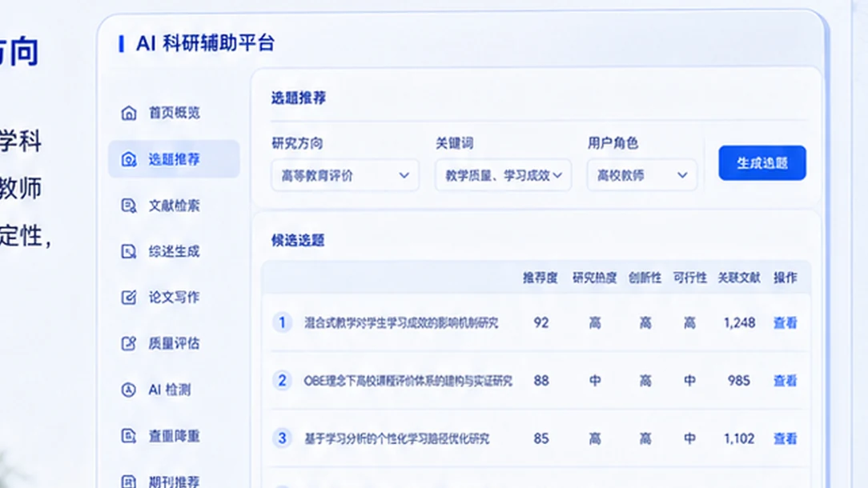This screenshot has width=868, height=488.
Task: Click the 查重降重 sidebar icon
Action: tap(128, 436)
